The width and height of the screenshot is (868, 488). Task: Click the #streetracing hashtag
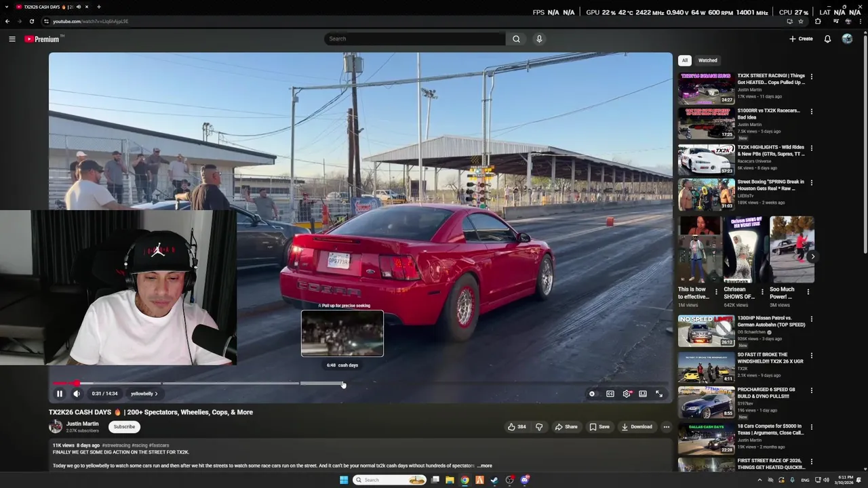[116, 445]
